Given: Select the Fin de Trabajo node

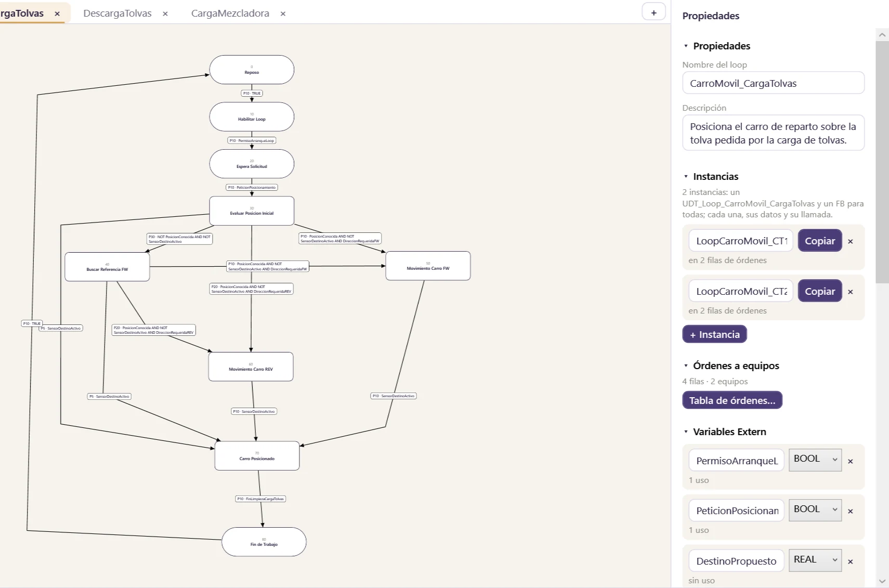Looking at the screenshot, I should click(264, 542).
